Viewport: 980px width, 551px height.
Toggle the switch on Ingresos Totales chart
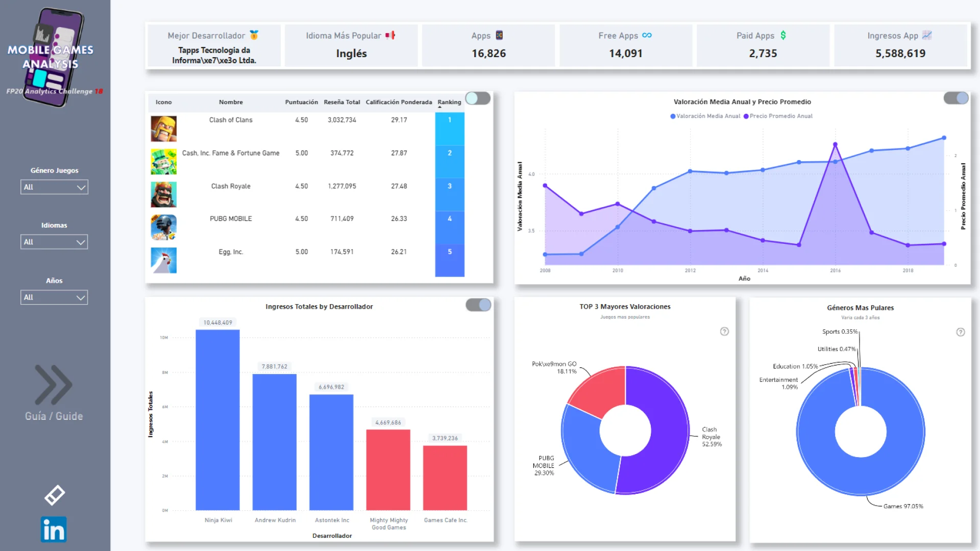pos(478,305)
